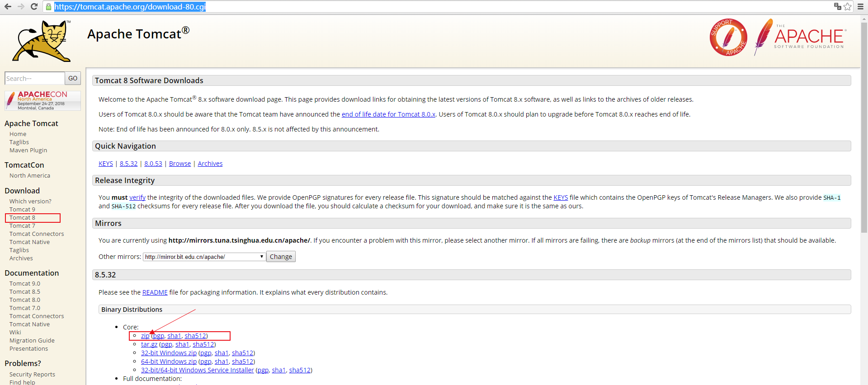Open the Browse quick navigation link
868x385 pixels.
[x=180, y=164]
